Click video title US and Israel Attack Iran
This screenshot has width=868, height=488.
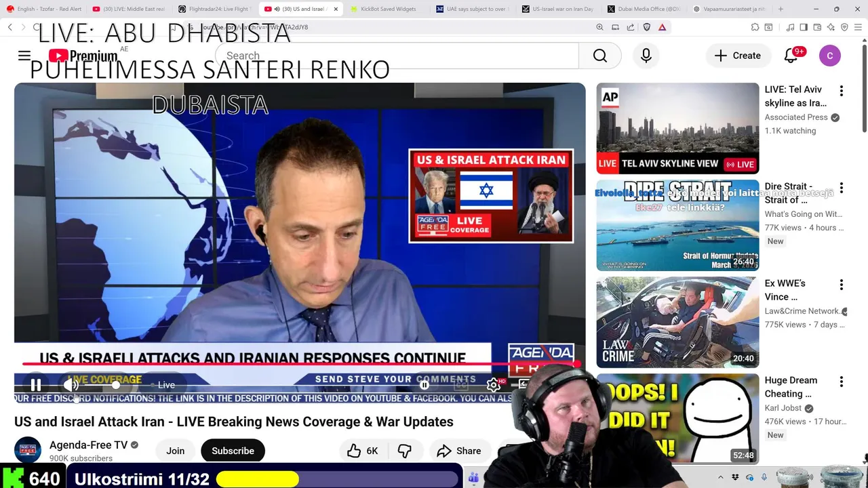[x=234, y=422]
